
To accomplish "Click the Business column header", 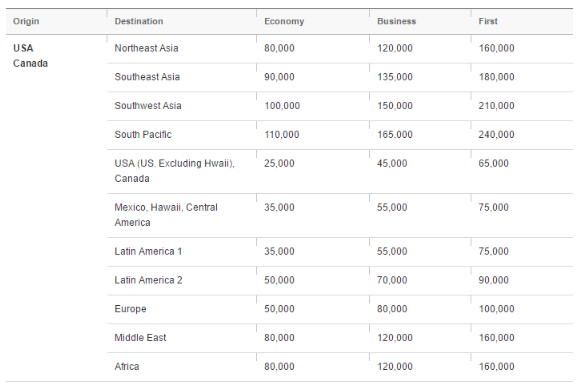I will click(397, 21).
